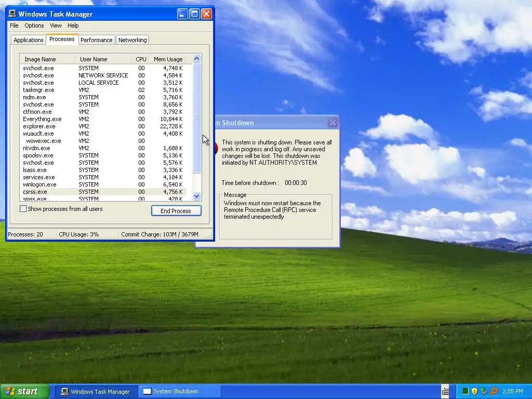Select the winlogon.exe process row
Viewport: 532px width, 399px height.
pos(103,184)
